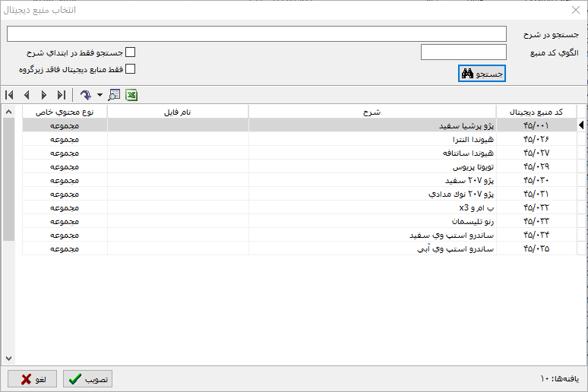Viewport: 588px width, 392px height.
Task: Select the هيوندا النترا row
Action: click(372, 140)
